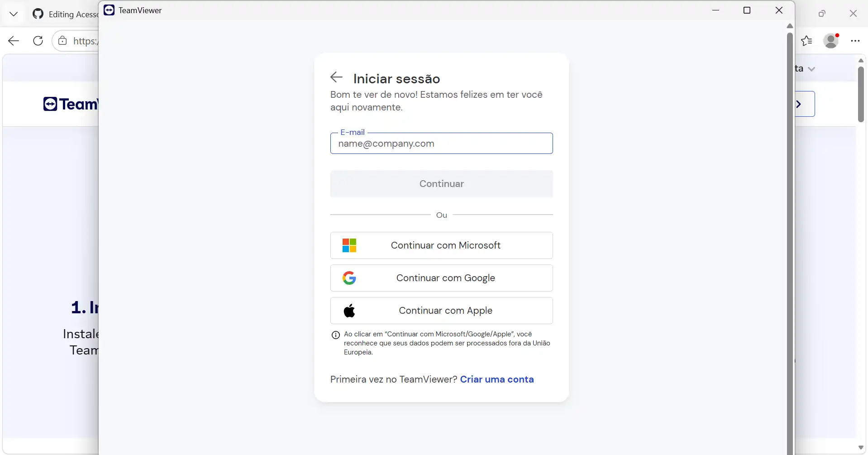
Task: Click the GitHub icon on the browser tab
Action: coord(38,14)
